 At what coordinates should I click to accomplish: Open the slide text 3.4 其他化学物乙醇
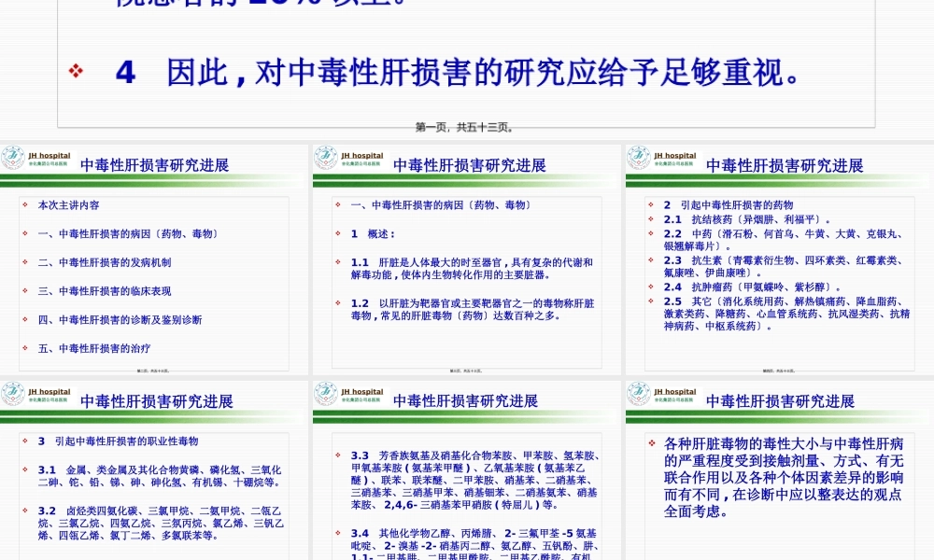(473, 539)
